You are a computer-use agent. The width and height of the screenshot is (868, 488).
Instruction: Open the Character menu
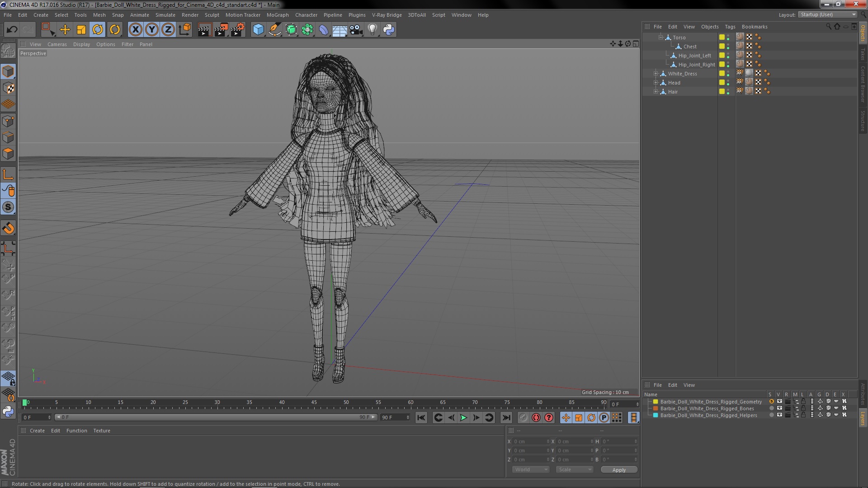tap(306, 15)
